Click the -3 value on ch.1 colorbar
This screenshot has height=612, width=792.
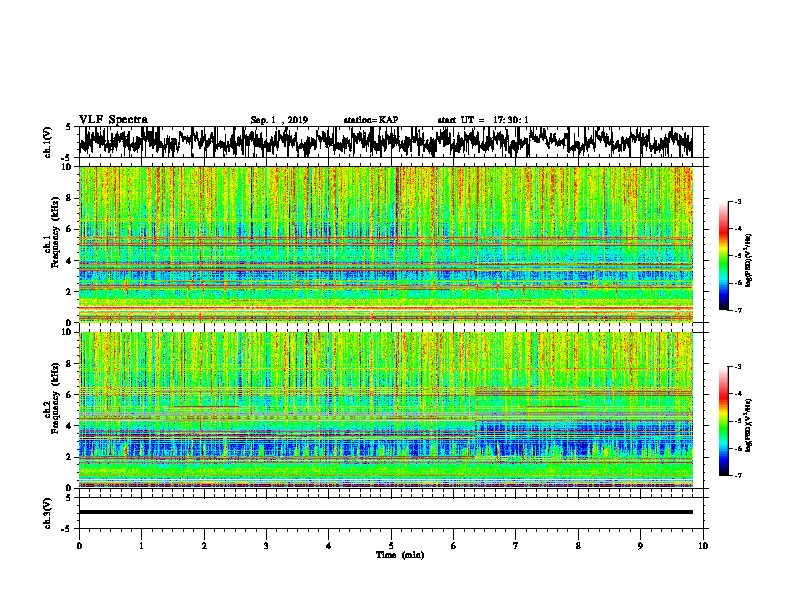737,201
